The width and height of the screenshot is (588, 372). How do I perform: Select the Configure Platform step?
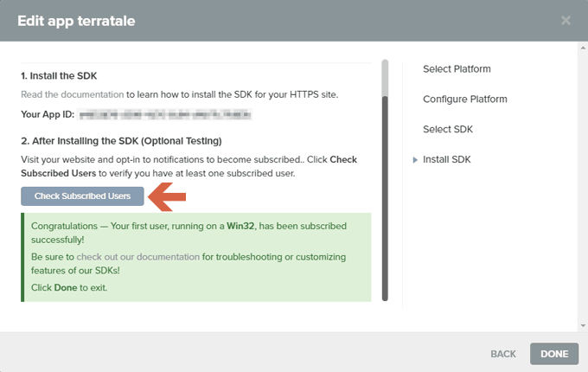(x=465, y=99)
